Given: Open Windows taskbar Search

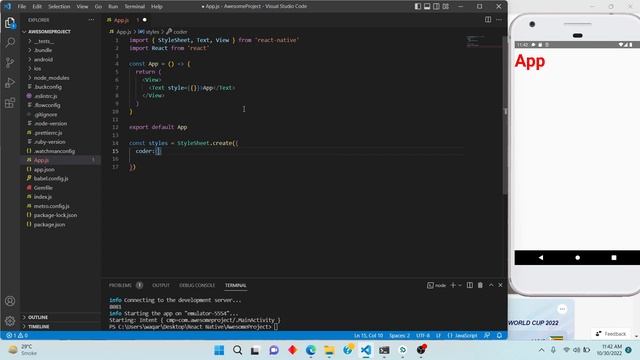Looking at the screenshot, I should point(238,350).
